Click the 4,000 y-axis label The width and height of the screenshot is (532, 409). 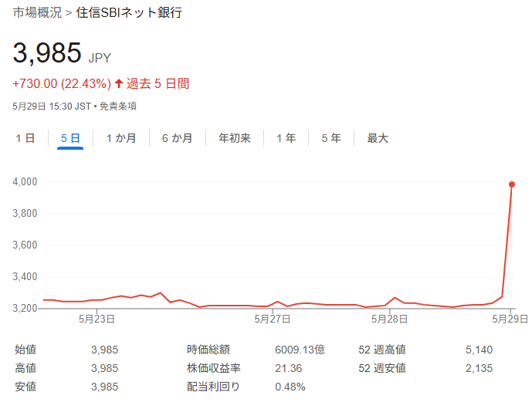[x=25, y=182]
